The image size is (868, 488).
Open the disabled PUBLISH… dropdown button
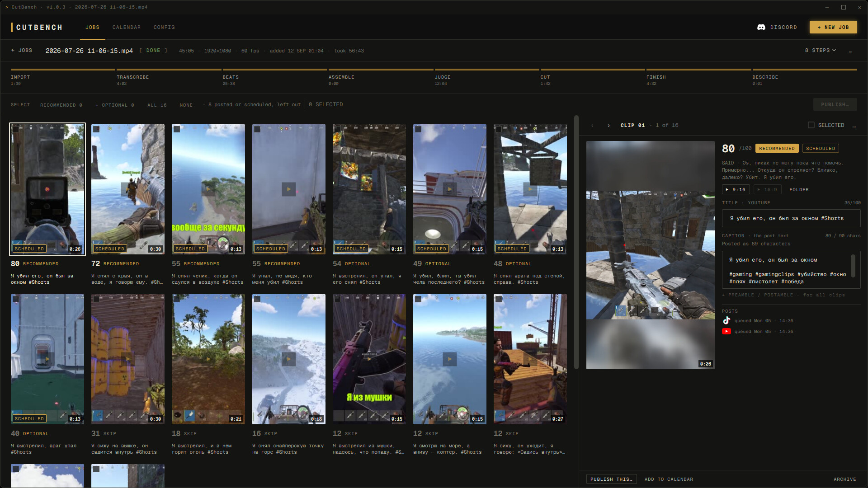click(x=835, y=104)
